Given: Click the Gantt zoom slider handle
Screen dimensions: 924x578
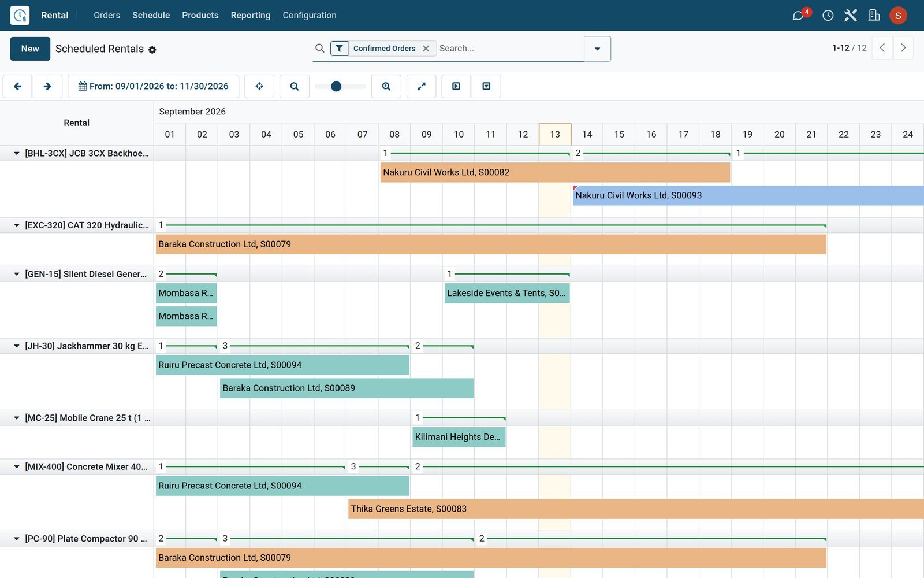Looking at the screenshot, I should point(336,86).
